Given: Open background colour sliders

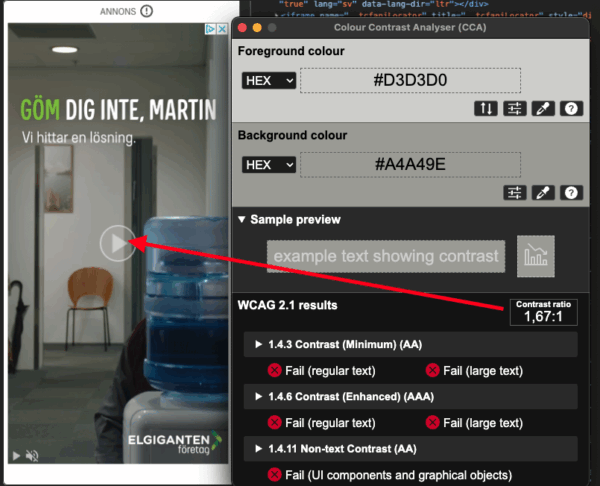Looking at the screenshot, I should click(x=514, y=193).
